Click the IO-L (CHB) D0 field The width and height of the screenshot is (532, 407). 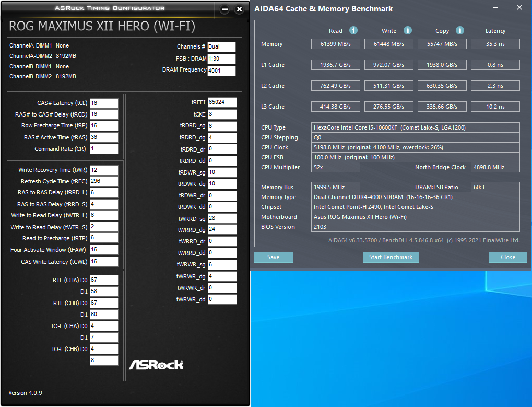point(104,349)
